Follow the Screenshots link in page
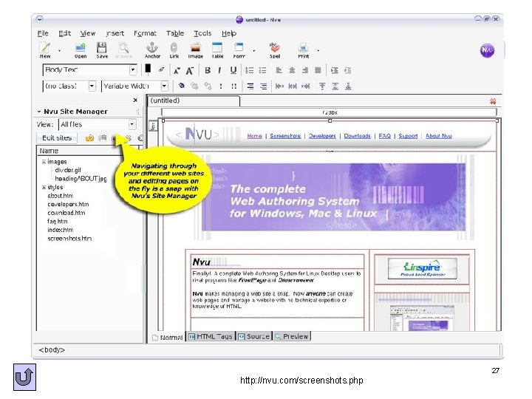Viewport: 532px width, 399px height. point(285,136)
